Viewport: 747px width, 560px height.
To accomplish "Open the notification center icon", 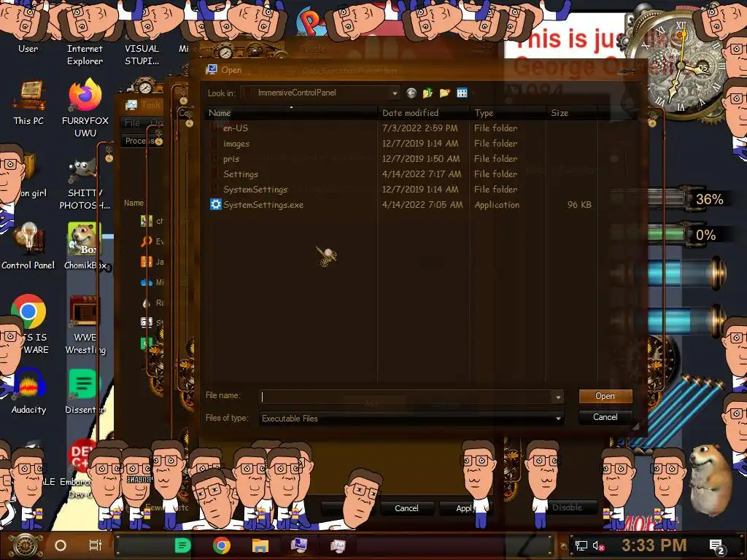I will (x=718, y=546).
